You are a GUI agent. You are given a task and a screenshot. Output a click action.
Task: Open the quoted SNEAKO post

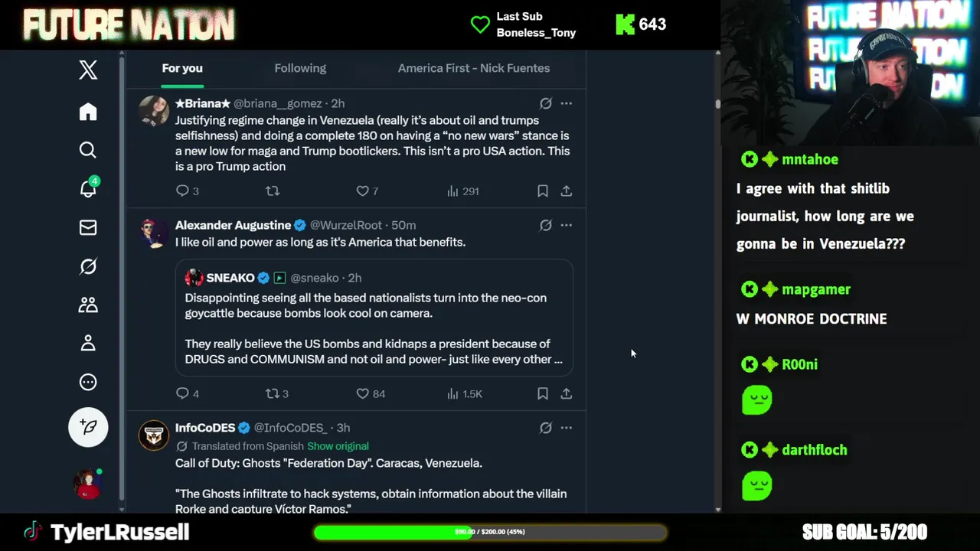pos(374,321)
